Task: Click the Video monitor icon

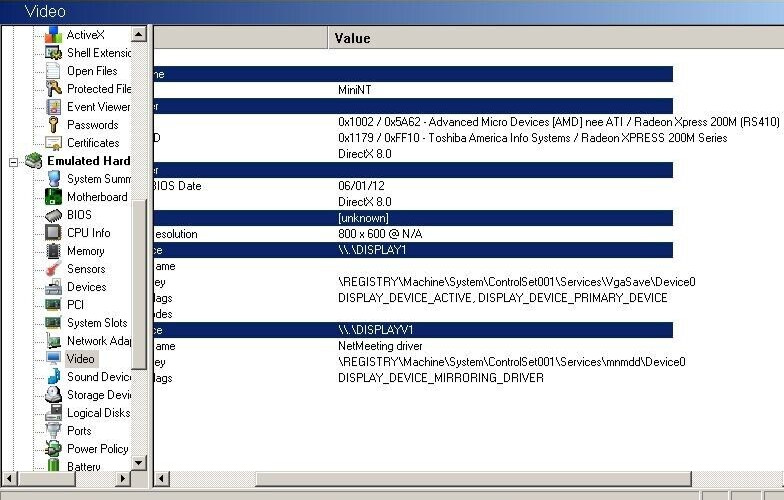Action: (x=54, y=358)
